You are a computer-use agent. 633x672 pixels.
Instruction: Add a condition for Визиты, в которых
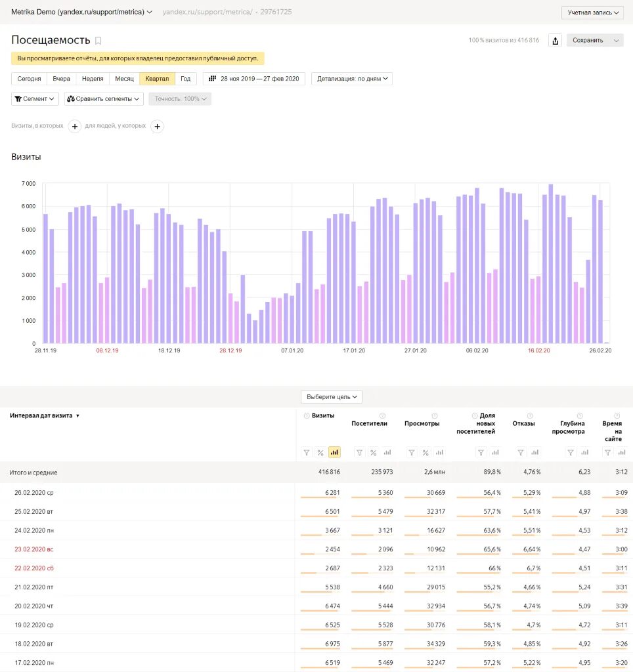pyautogui.click(x=75, y=126)
